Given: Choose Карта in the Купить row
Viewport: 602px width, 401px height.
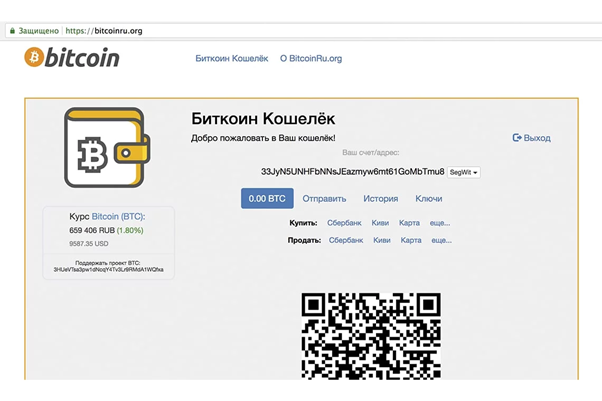Looking at the screenshot, I should point(409,223).
